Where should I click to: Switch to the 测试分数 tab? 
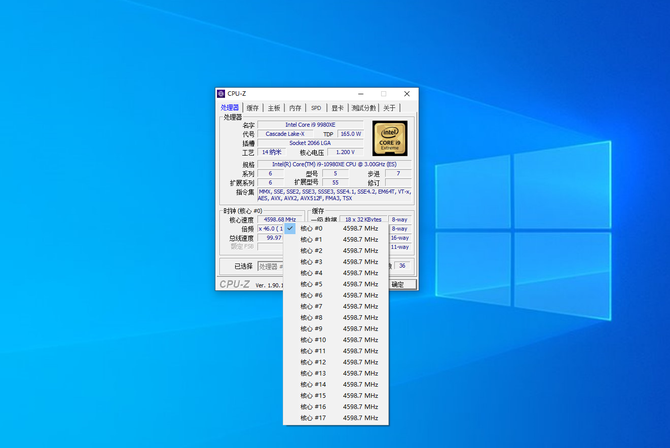[364, 108]
